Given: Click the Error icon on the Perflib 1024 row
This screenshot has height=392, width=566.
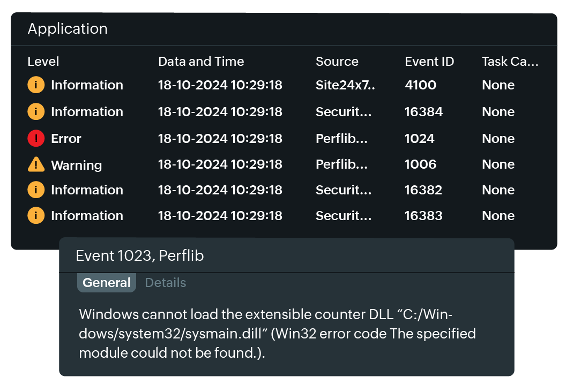Looking at the screenshot, I should pos(36,138).
